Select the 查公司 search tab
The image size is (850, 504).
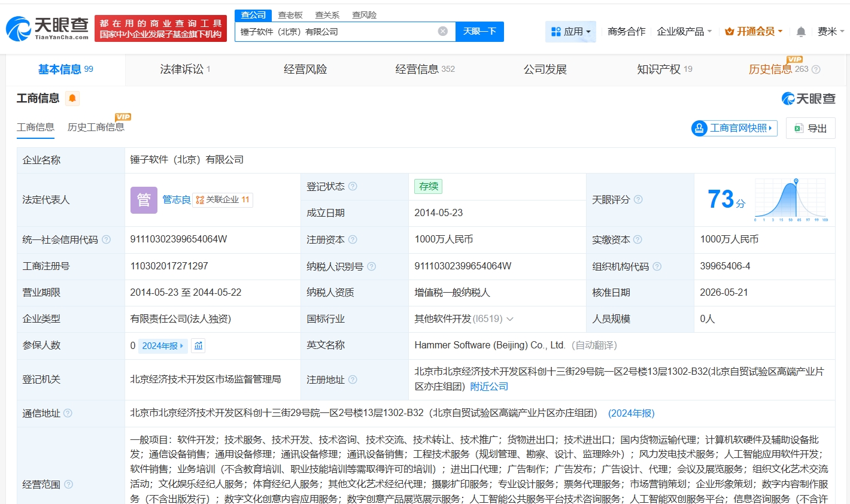point(253,15)
